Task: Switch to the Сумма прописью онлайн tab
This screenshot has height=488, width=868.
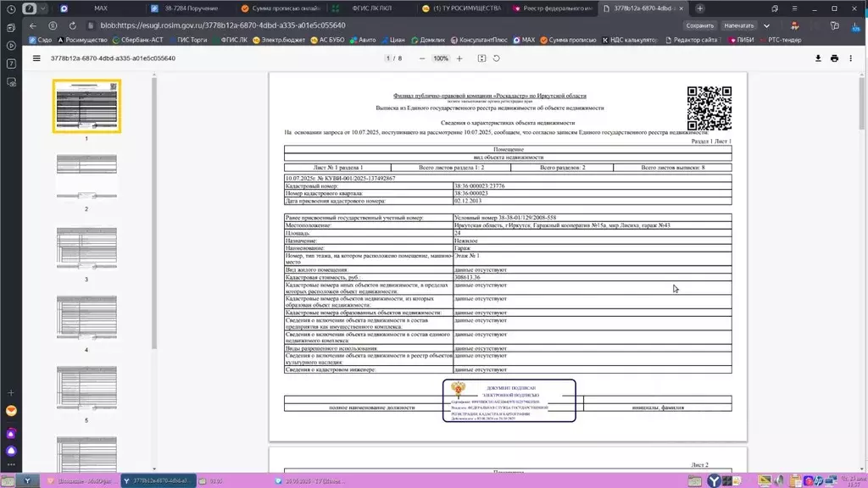Action: [x=282, y=8]
